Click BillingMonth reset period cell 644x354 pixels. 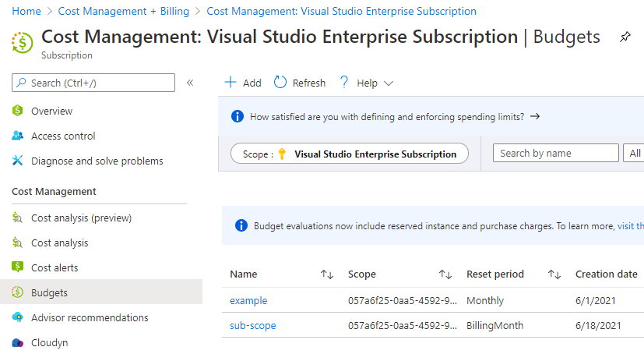(x=495, y=326)
